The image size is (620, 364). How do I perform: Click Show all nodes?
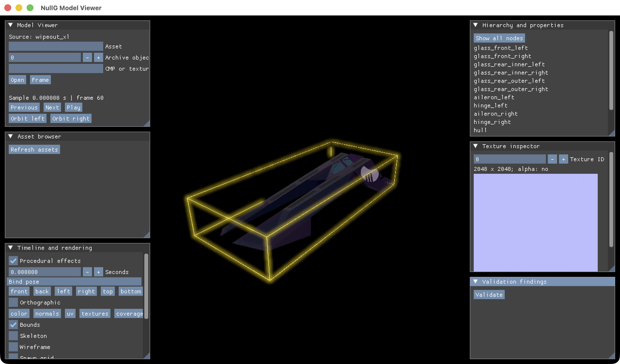click(499, 38)
